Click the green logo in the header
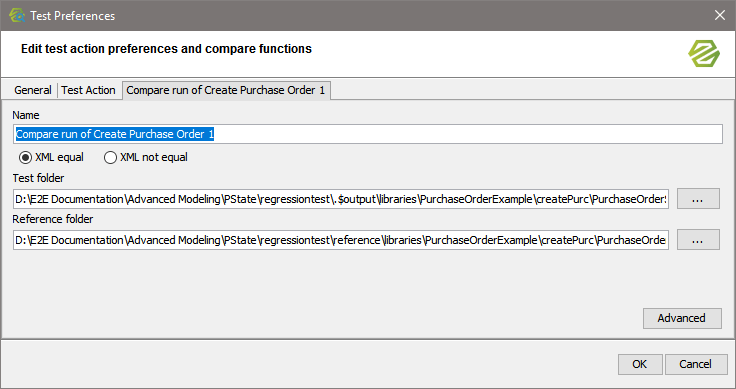 click(704, 53)
